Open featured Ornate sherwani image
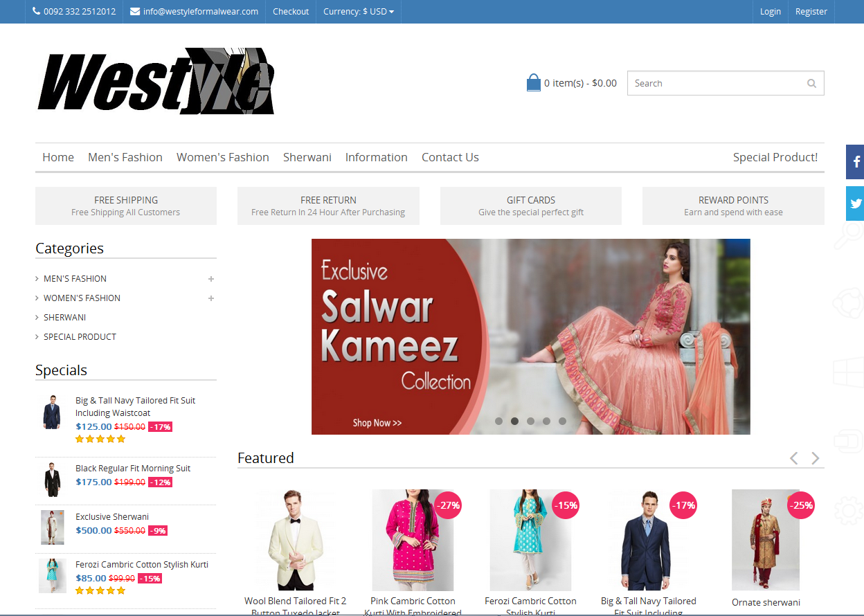Image resolution: width=864 pixels, height=616 pixels. (766, 541)
